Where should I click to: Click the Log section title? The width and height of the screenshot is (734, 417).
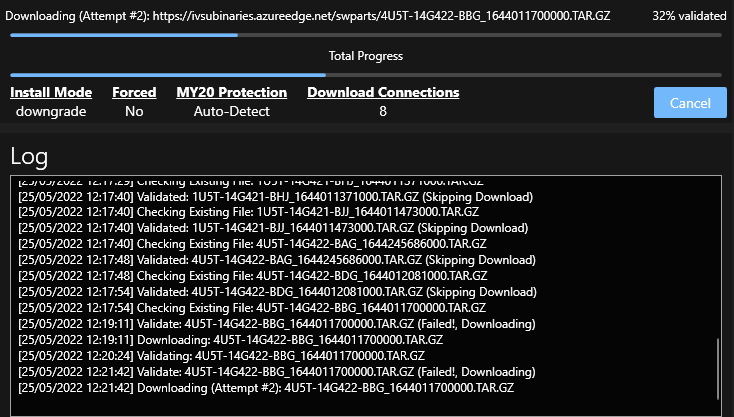29,156
